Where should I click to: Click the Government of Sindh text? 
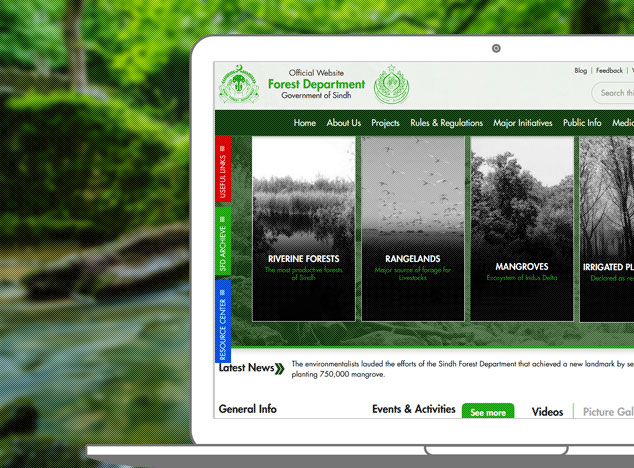point(316,95)
